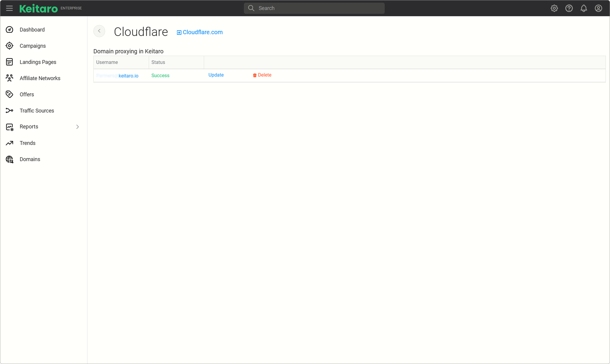This screenshot has height=364, width=610.
Task: Click the Landings Pages icon
Action: coord(9,62)
